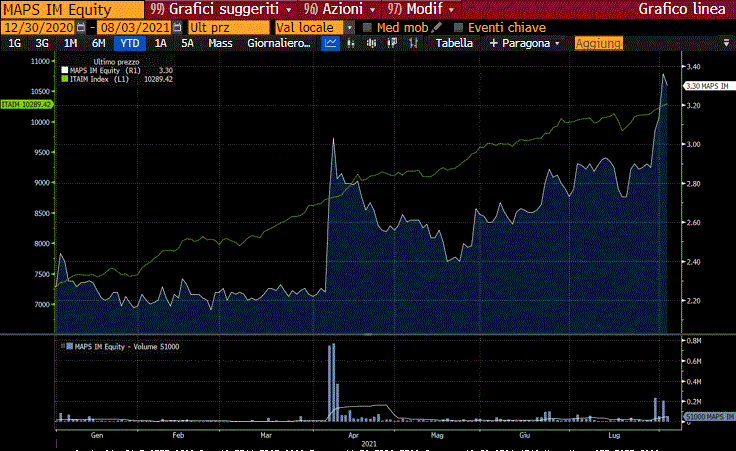The height and width of the screenshot is (451, 736).
Task: Click the MAPS IM Equity ticker field
Action: point(72,9)
